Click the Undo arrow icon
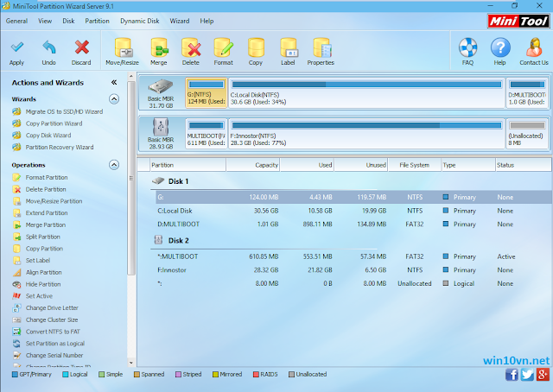The image size is (553, 392). point(49,47)
